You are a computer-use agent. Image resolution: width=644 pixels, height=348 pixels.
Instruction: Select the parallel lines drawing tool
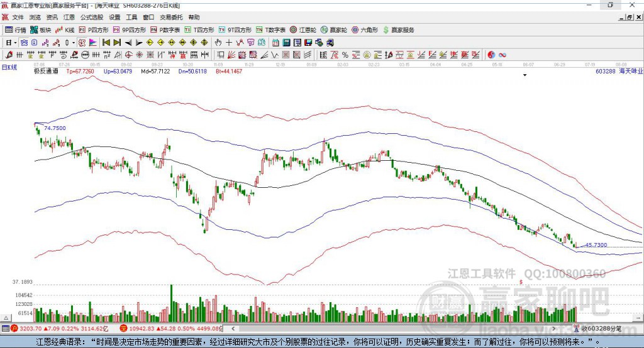[x=308, y=55]
